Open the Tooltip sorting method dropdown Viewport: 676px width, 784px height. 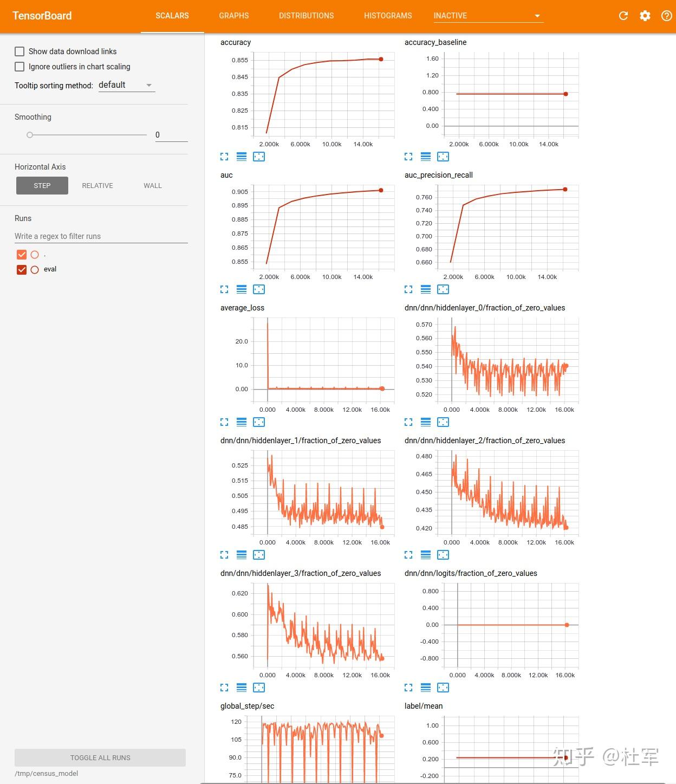[127, 85]
